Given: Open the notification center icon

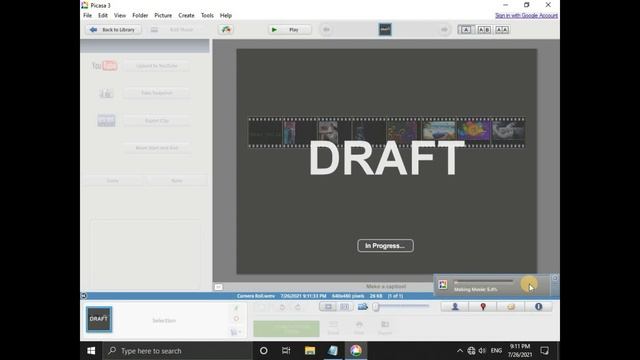Looking at the screenshot, I should tap(544, 351).
